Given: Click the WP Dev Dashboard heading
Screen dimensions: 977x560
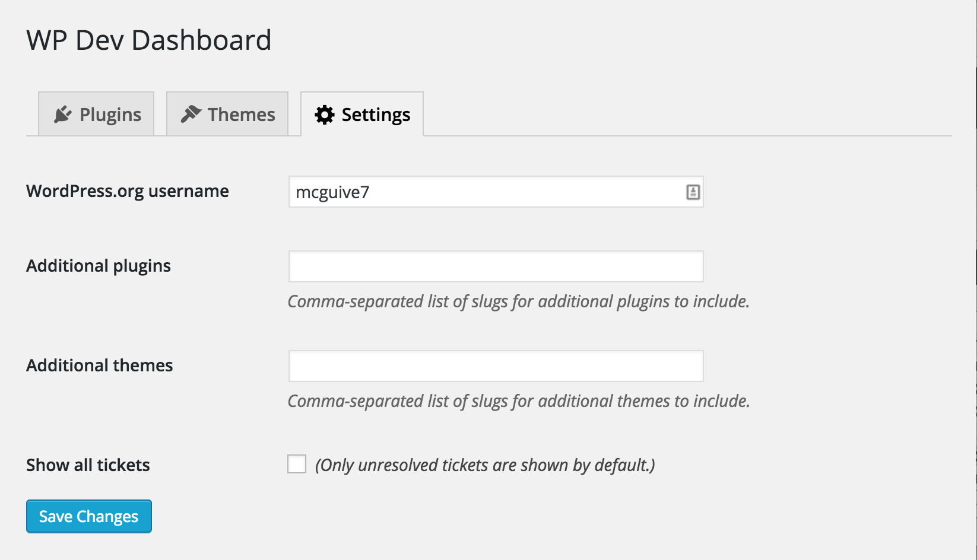Looking at the screenshot, I should (x=149, y=40).
